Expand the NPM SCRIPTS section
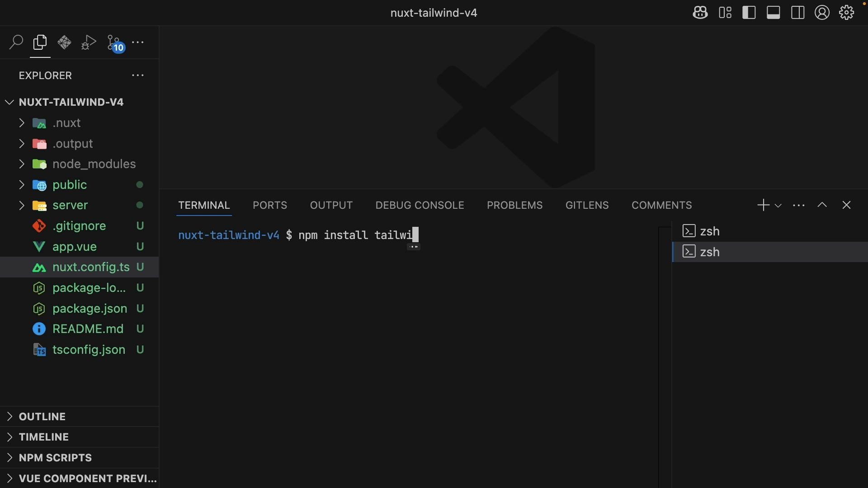Screen dimensions: 868x488 [x=79, y=458]
